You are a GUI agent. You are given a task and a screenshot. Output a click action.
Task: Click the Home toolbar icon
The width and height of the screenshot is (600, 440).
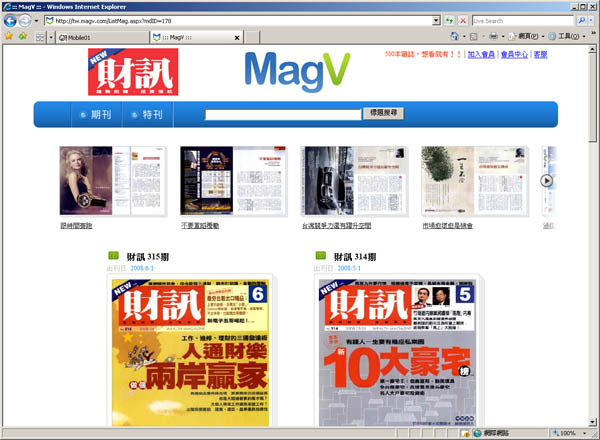(x=455, y=36)
